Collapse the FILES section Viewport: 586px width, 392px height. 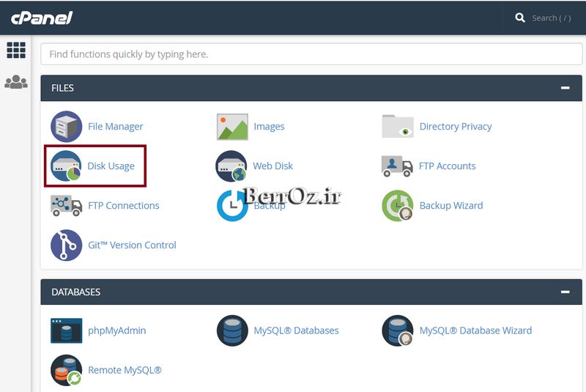[565, 88]
